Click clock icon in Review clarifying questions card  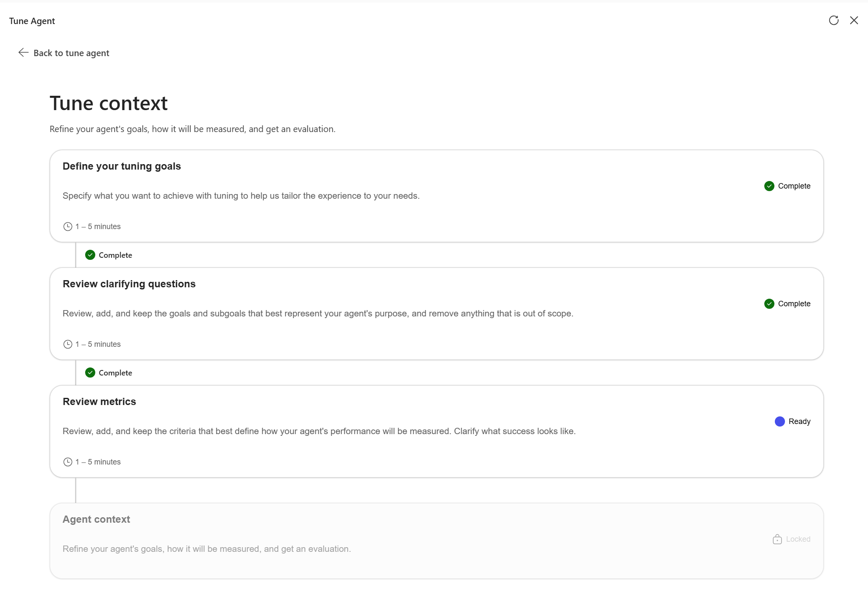[x=67, y=344]
